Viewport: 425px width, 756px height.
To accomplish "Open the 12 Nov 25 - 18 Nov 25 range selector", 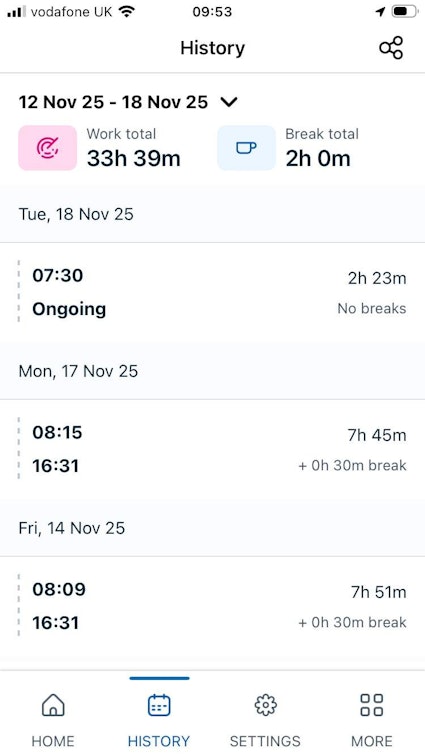I will point(113,102).
